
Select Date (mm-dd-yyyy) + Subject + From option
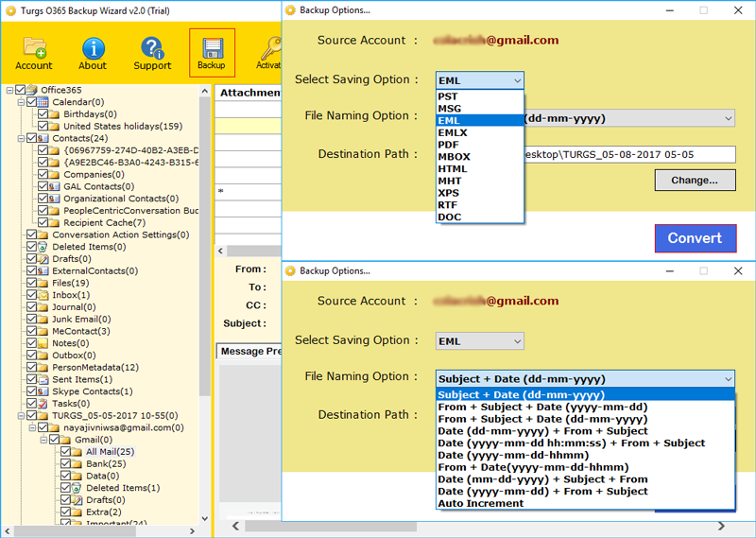click(585, 479)
